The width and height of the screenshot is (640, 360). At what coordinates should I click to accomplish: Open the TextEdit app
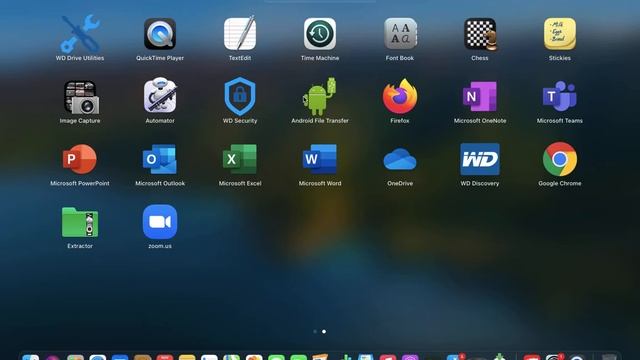click(x=240, y=34)
